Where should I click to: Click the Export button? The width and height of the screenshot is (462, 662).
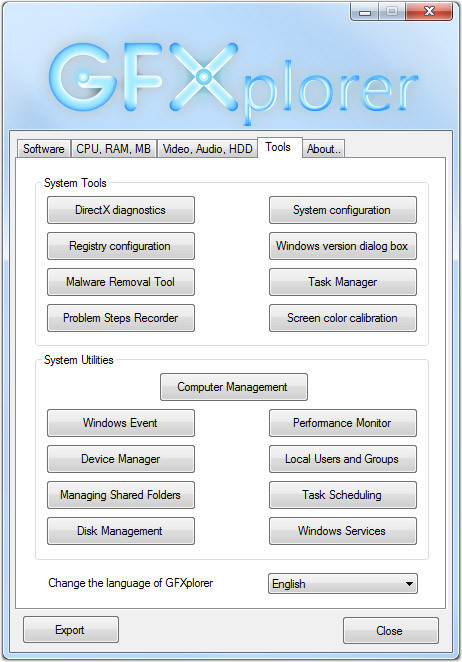(x=71, y=629)
